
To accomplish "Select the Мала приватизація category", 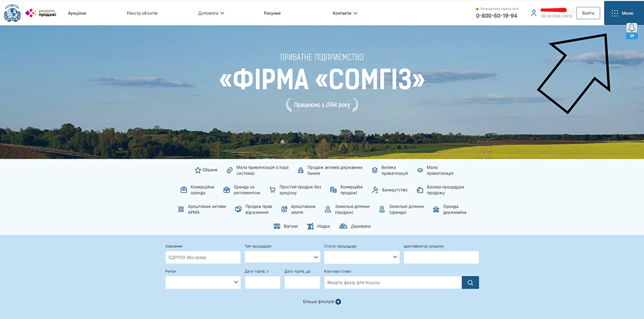I will (435, 171).
